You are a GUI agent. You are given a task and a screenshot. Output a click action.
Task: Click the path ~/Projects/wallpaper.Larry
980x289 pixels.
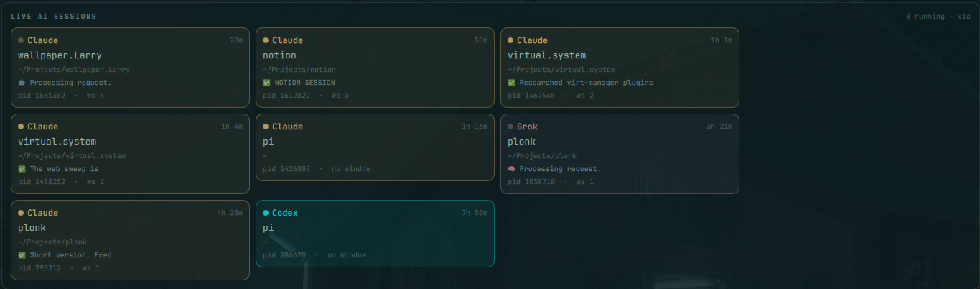pos(74,70)
